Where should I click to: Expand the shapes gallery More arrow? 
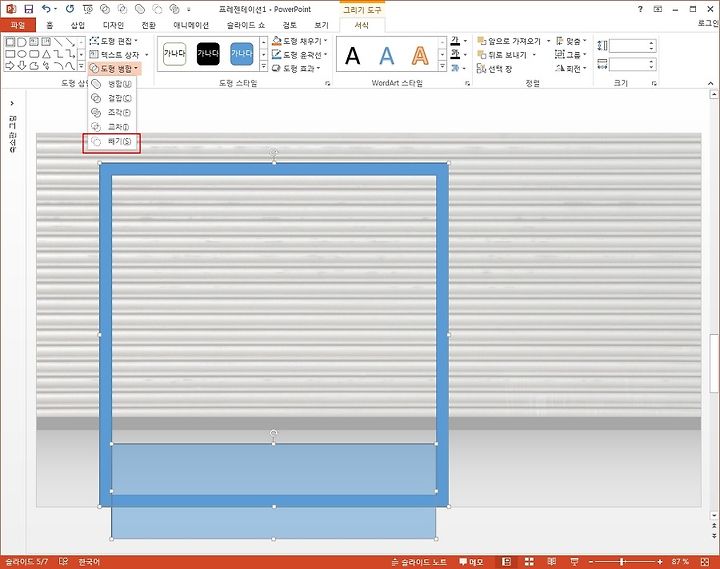pos(81,67)
